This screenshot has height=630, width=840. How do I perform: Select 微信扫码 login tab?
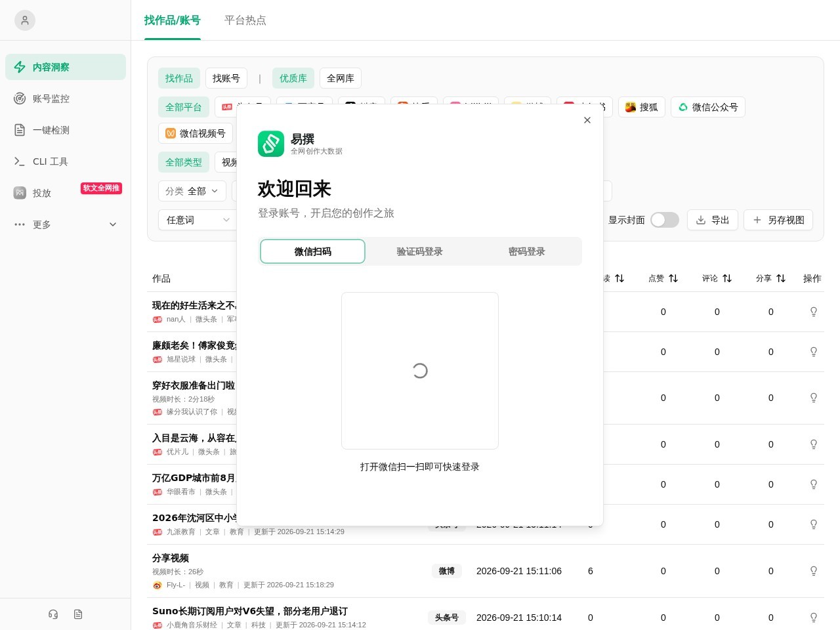pos(313,251)
